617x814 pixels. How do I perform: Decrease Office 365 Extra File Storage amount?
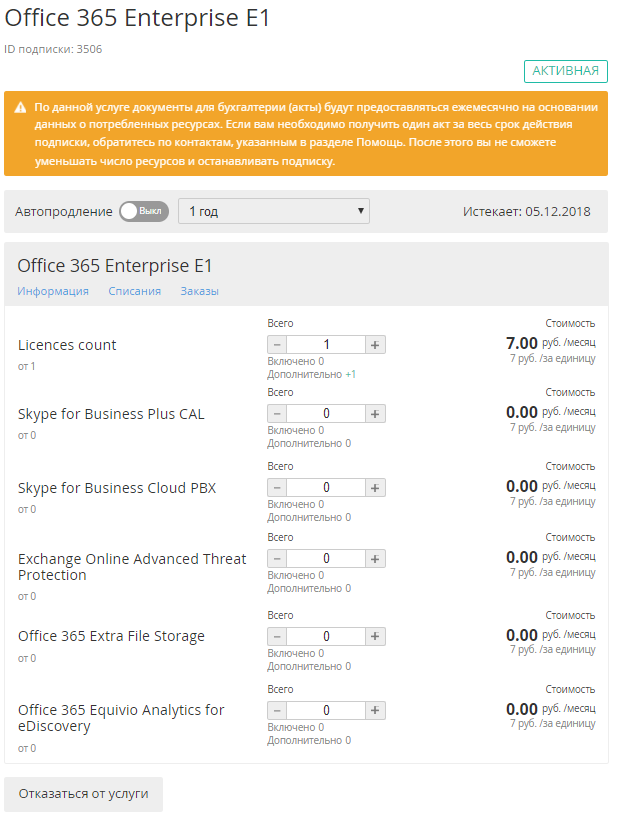pos(277,636)
